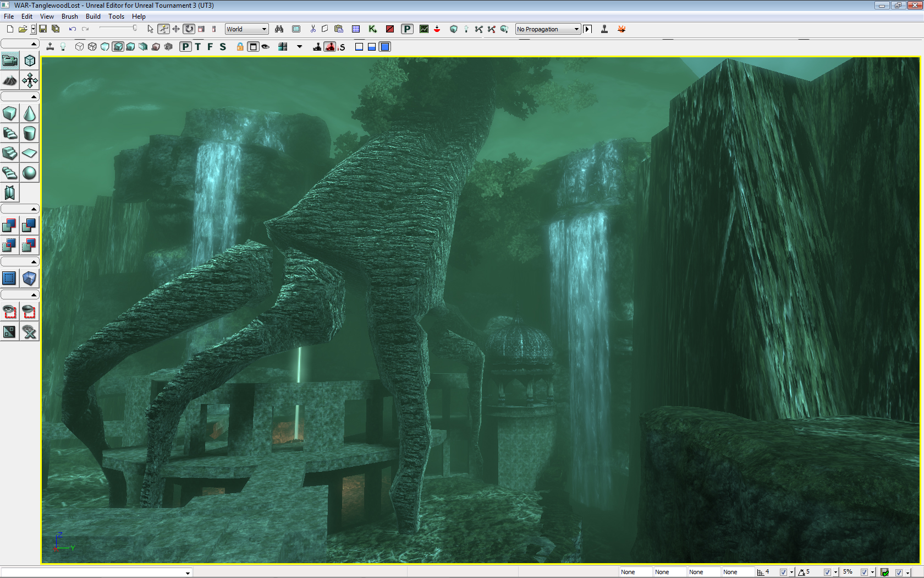The image size is (924, 578).
Task: Click Show Selected Only eye icon
Action: click(10, 312)
